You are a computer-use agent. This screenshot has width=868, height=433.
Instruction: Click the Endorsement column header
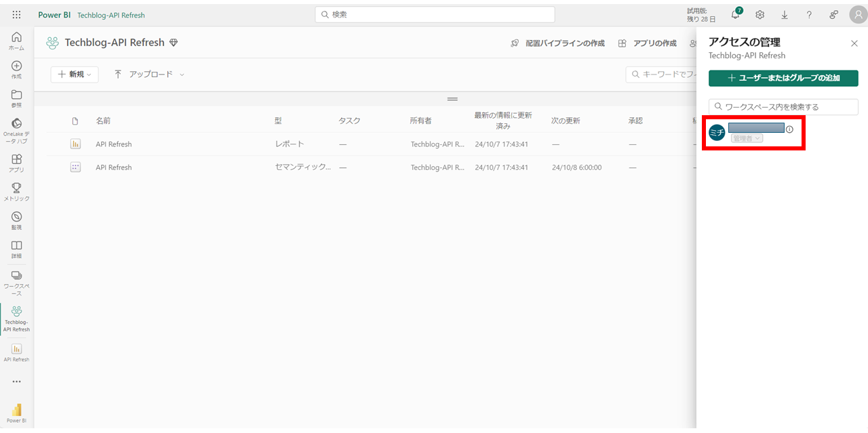[635, 121]
